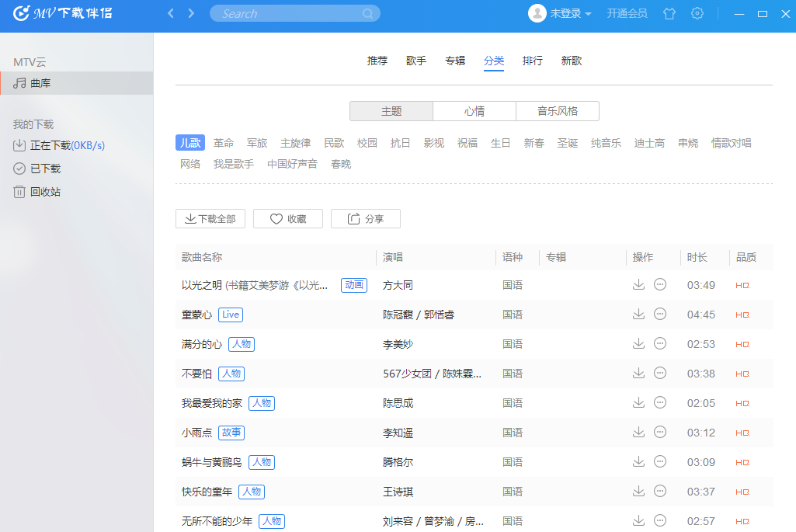Open the 歌手 artists tab
This screenshot has width=796, height=532.
[x=416, y=61]
